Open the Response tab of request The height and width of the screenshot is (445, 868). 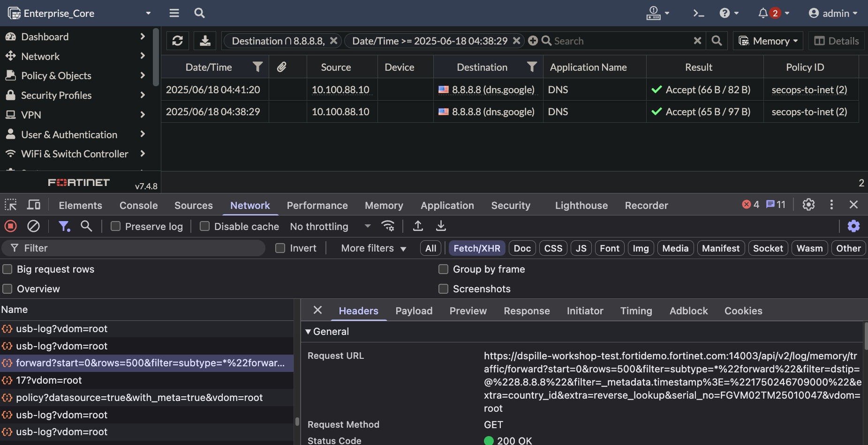tap(527, 311)
